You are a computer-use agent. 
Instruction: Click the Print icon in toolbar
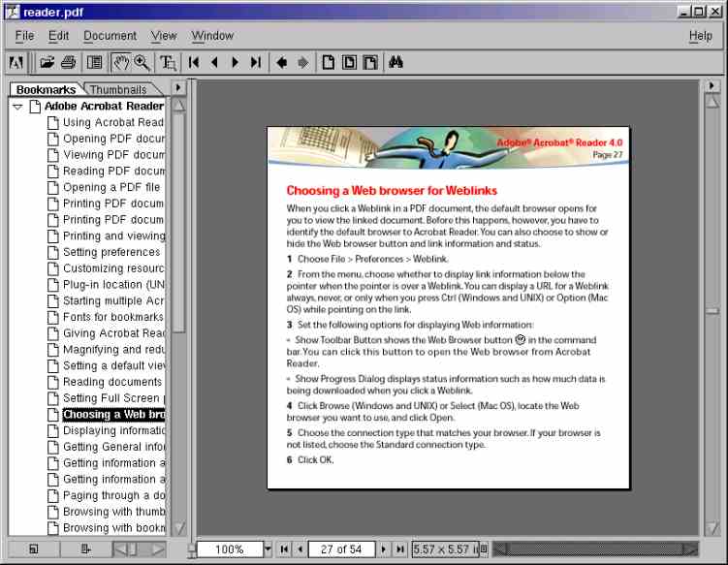tap(68, 62)
